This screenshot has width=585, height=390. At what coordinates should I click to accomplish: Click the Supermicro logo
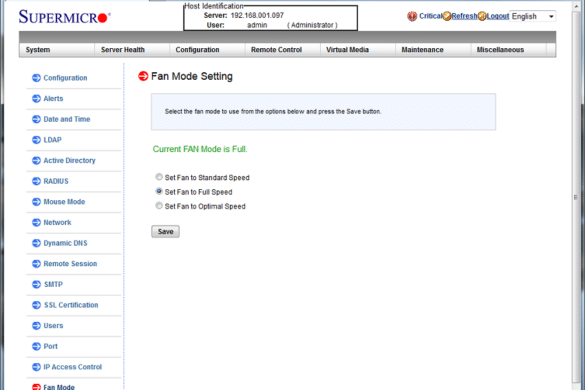coord(65,17)
